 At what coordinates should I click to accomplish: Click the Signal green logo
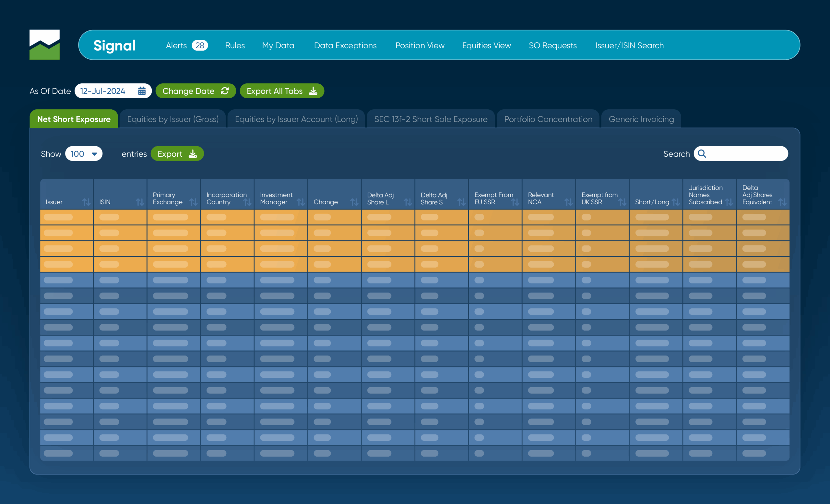(44, 45)
